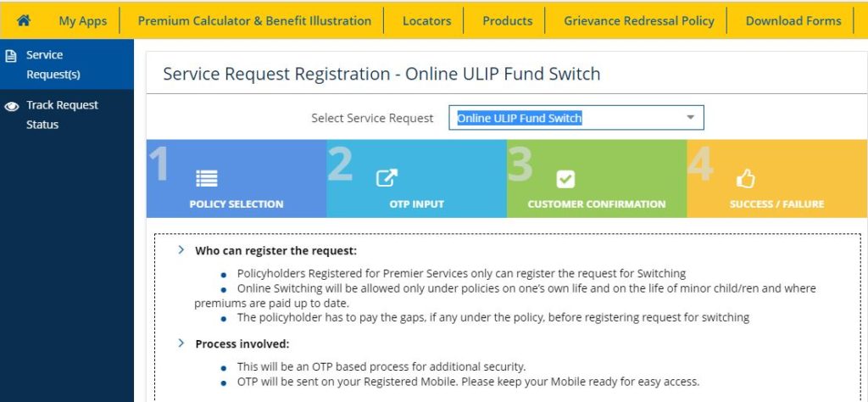Open the Download Forms menu
The height and width of the screenshot is (402, 868).
793,20
